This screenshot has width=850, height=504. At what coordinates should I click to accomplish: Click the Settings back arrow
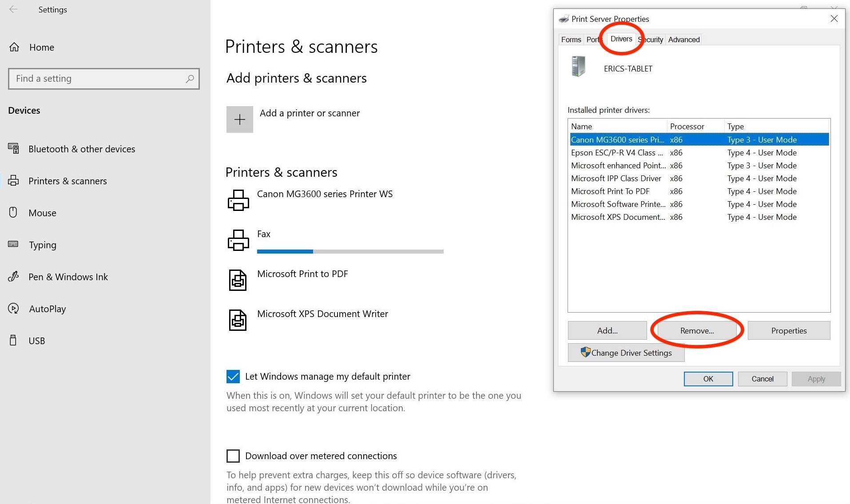[13, 9]
